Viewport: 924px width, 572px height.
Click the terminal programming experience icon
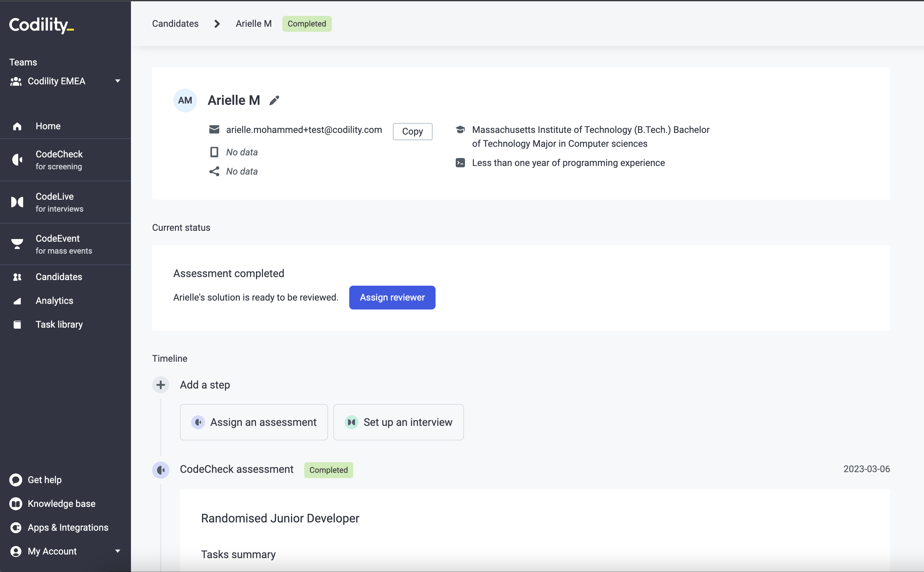point(460,163)
